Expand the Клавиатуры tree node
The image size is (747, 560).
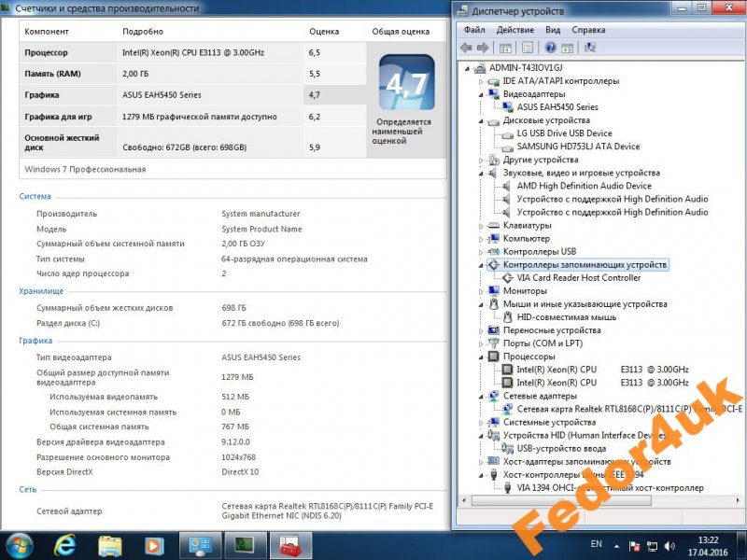[x=482, y=225]
